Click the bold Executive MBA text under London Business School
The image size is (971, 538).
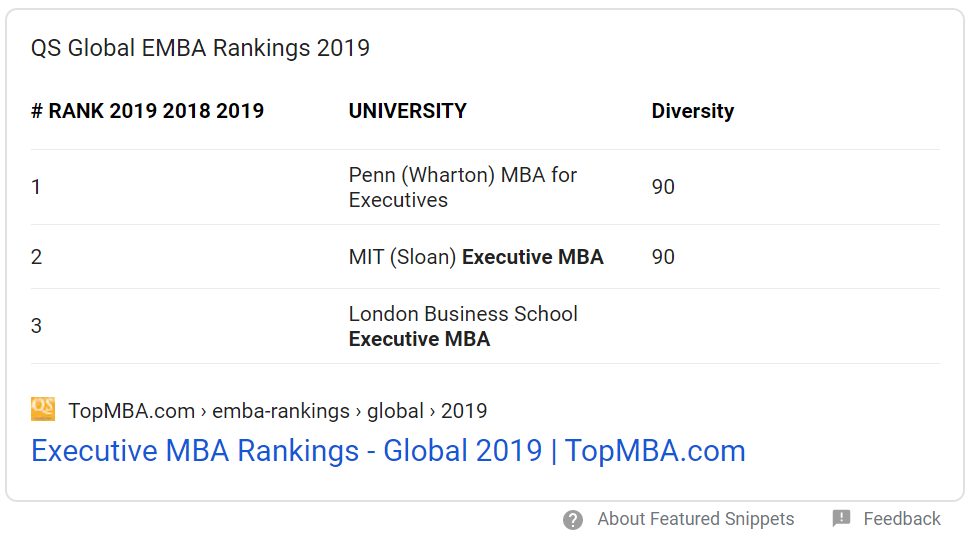(x=419, y=339)
